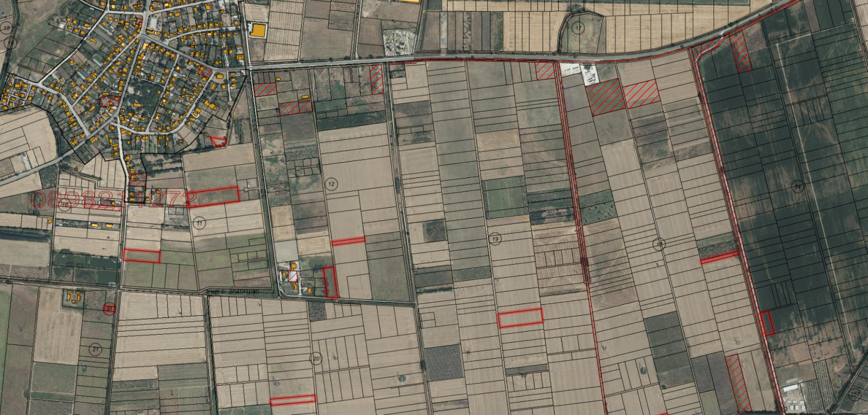Click the red triangular parcel south of village
The image size is (868, 415).
tap(218, 142)
